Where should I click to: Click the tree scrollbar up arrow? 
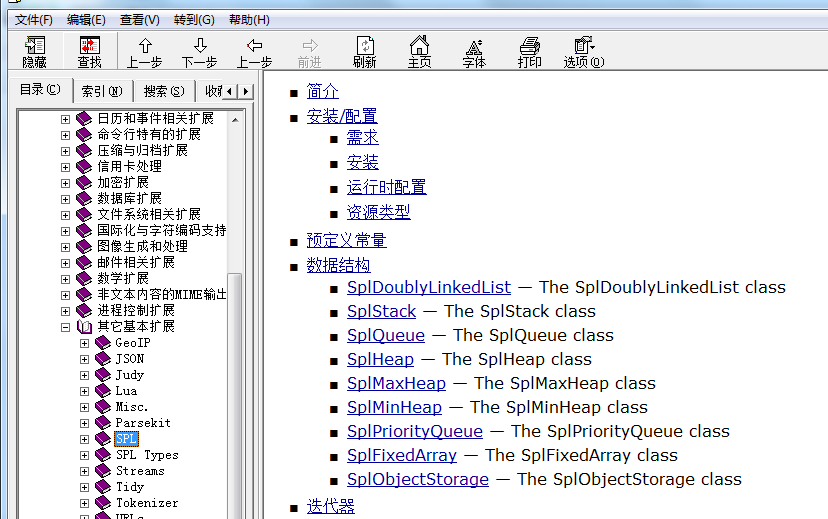pos(236,120)
